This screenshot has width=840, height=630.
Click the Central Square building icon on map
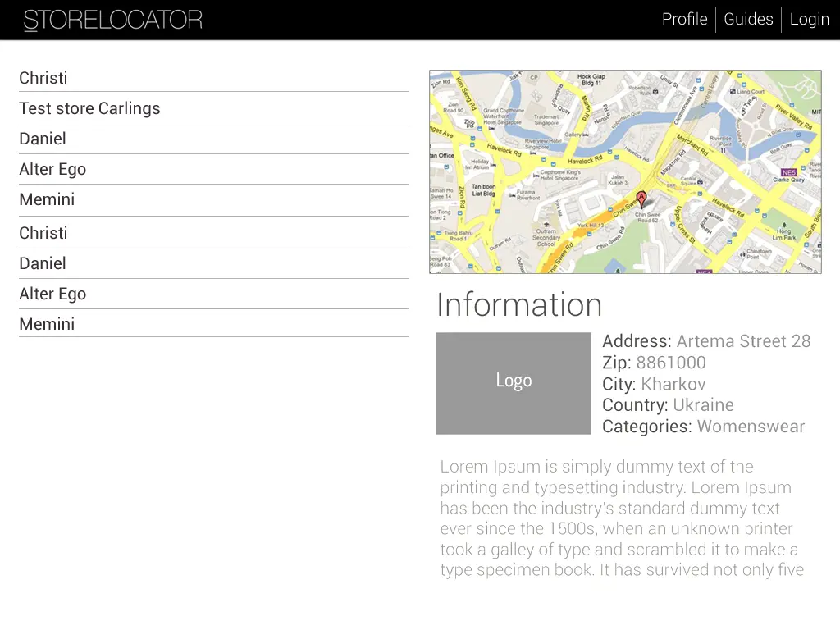[700, 180]
